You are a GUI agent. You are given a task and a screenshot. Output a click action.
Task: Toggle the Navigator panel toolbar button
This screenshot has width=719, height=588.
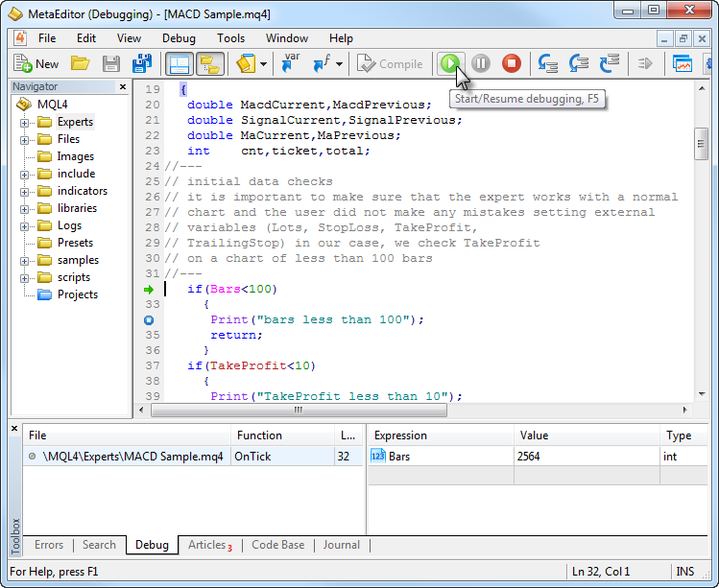point(179,64)
